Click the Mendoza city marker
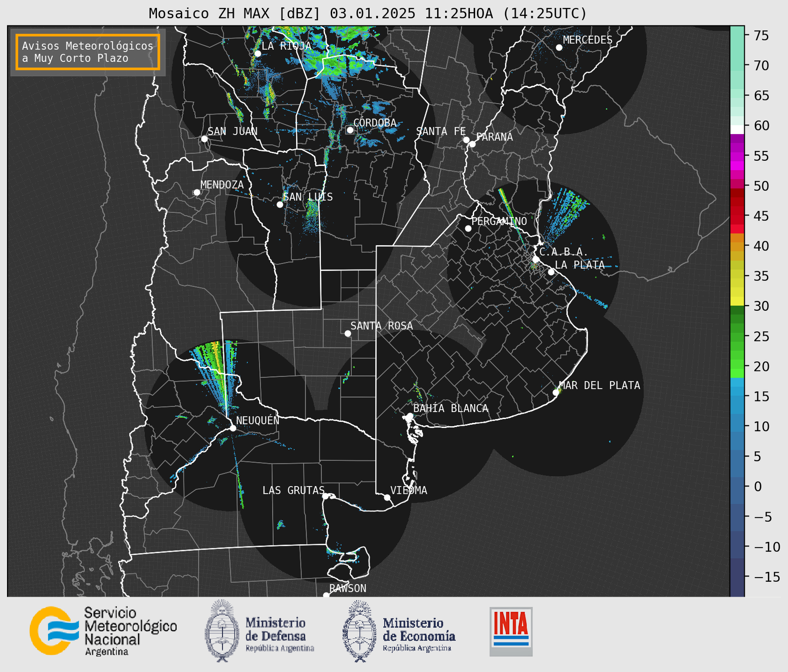788x672 pixels. [x=197, y=193]
